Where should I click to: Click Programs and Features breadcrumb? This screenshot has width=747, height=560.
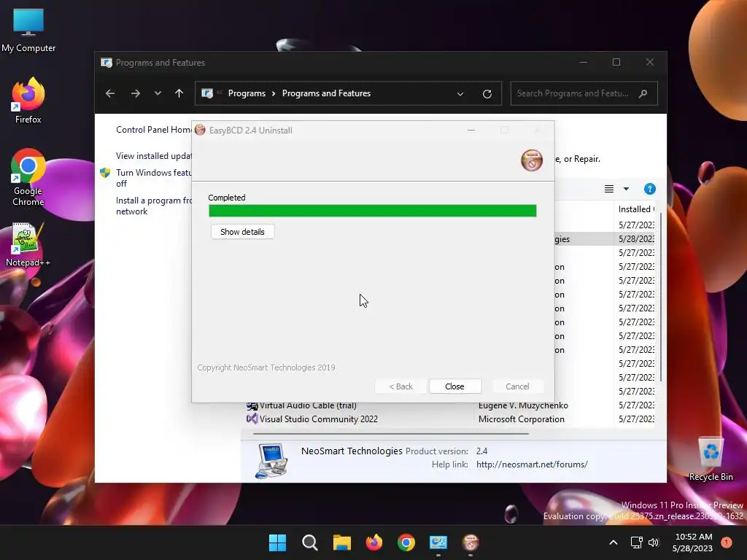pos(326,93)
